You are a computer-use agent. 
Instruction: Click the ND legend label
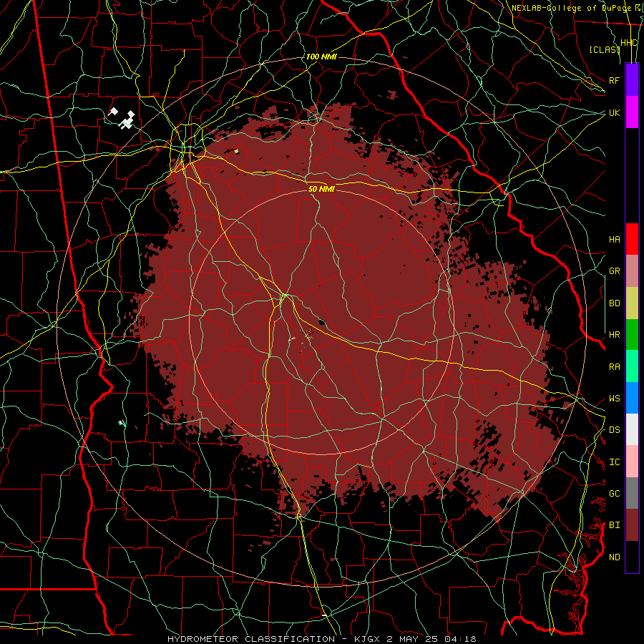pyautogui.click(x=614, y=557)
